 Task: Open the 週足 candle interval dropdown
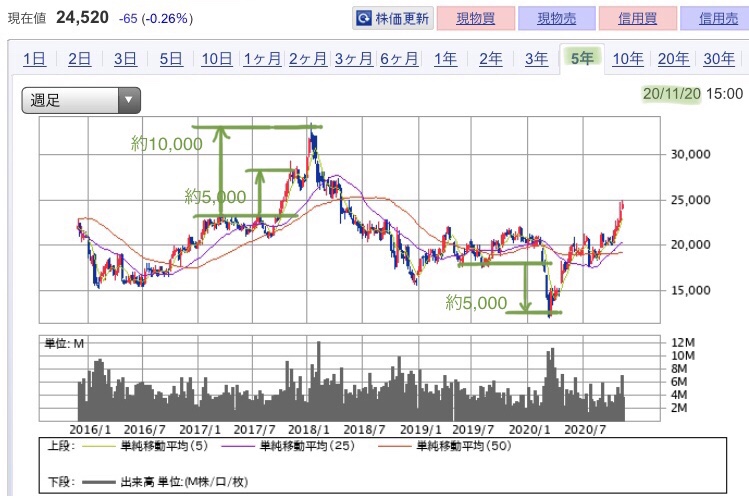[81, 100]
